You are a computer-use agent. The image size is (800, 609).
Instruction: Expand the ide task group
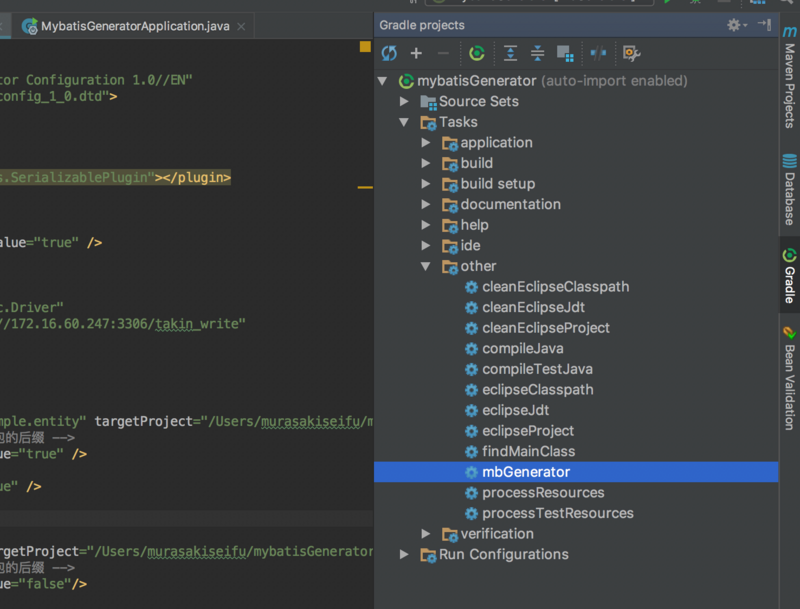point(426,245)
